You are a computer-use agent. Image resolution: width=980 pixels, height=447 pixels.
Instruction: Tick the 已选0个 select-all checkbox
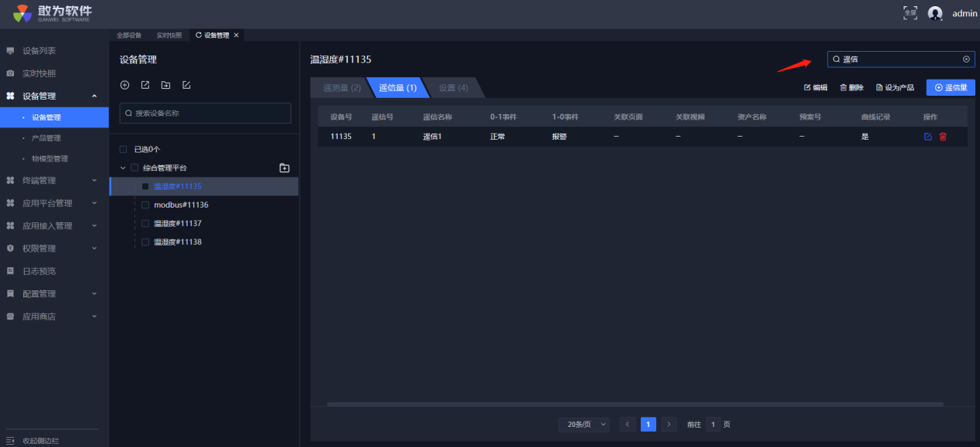[x=124, y=149]
